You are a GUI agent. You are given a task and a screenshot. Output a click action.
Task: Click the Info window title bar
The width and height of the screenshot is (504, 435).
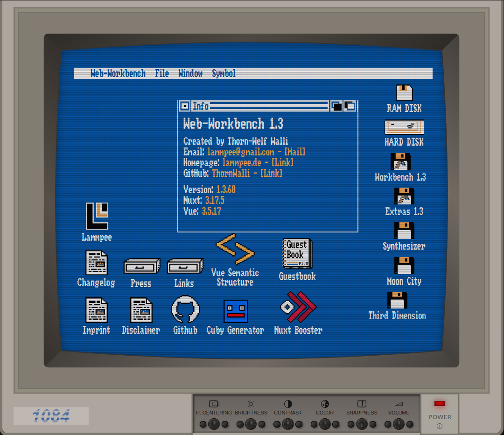tap(260, 106)
